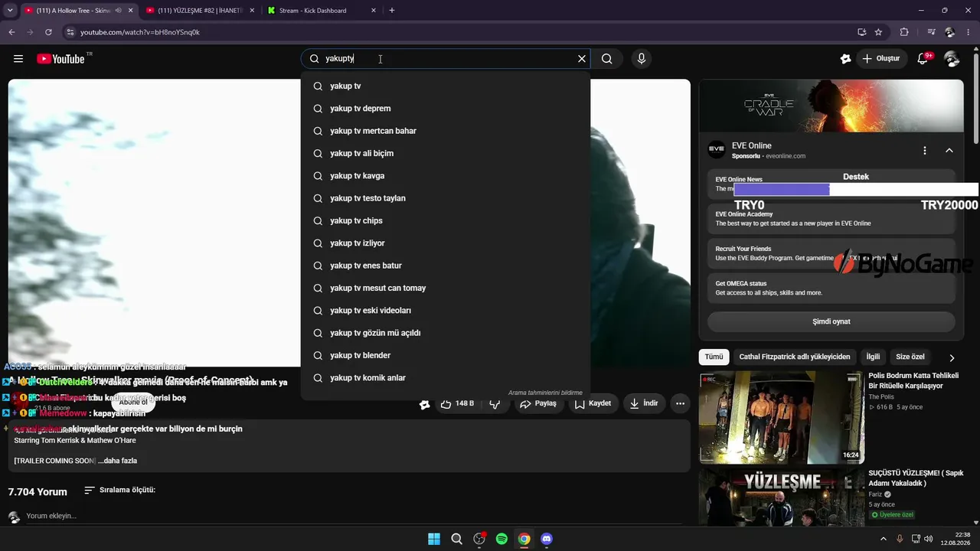The height and width of the screenshot is (551, 980).
Task: Select "Cathal Fitzpatrick adlı yükleyiciden" chip
Action: [795, 357]
